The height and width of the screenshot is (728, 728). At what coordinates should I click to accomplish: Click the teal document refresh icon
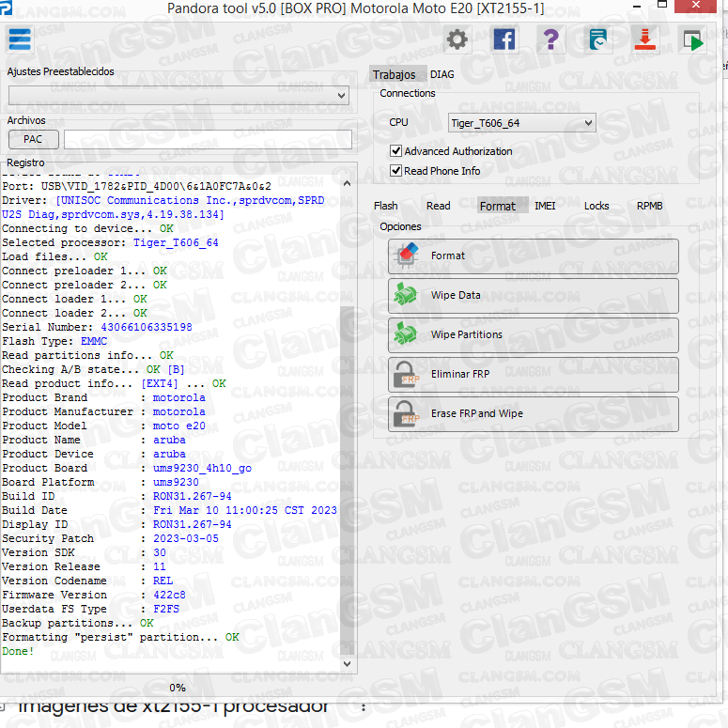(x=597, y=39)
